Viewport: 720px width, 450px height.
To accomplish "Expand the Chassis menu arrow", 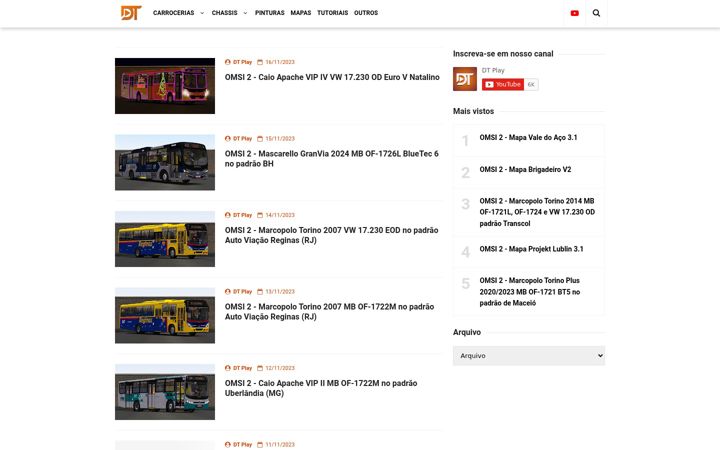I will [x=245, y=13].
